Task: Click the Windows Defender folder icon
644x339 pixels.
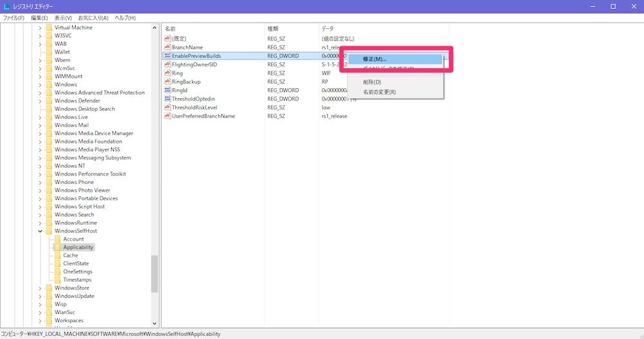Action: click(x=49, y=100)
